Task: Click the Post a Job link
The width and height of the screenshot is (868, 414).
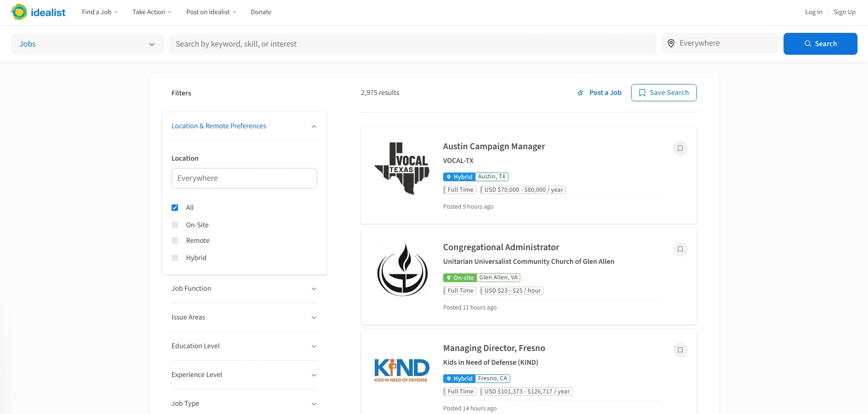Action: [600, 93]
